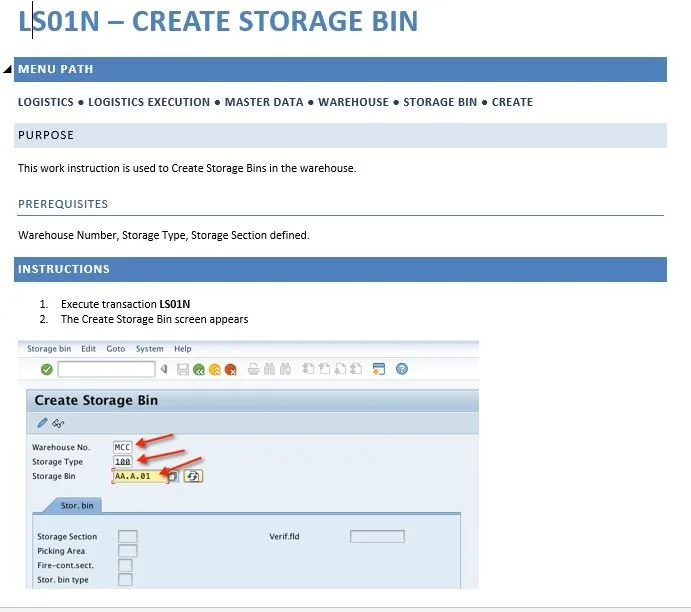
Task: Select the Stor. bin tab
Action: click(x=77, y=505)
